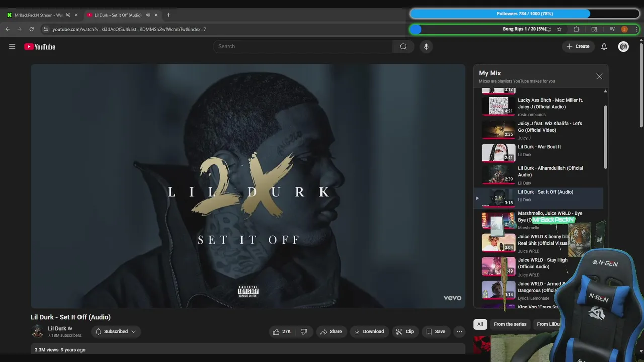Open the account avatar menu
644x362 pixels.
(623, 46)
